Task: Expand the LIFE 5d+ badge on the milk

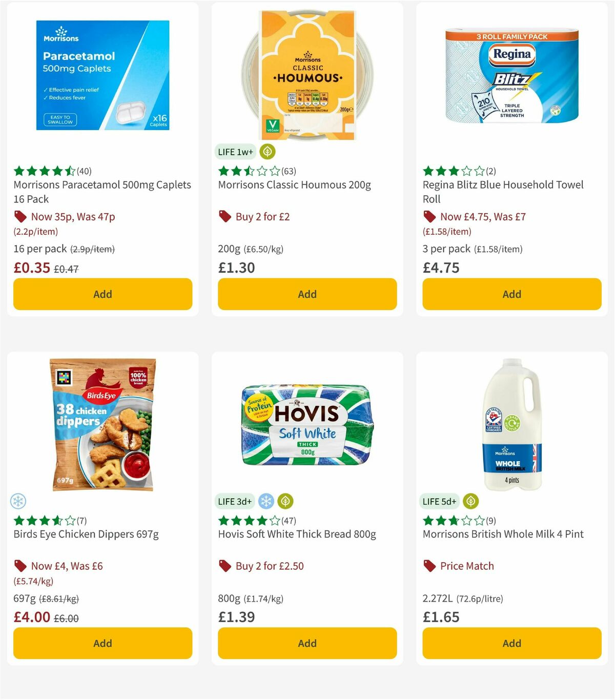Action: [439, 501]
